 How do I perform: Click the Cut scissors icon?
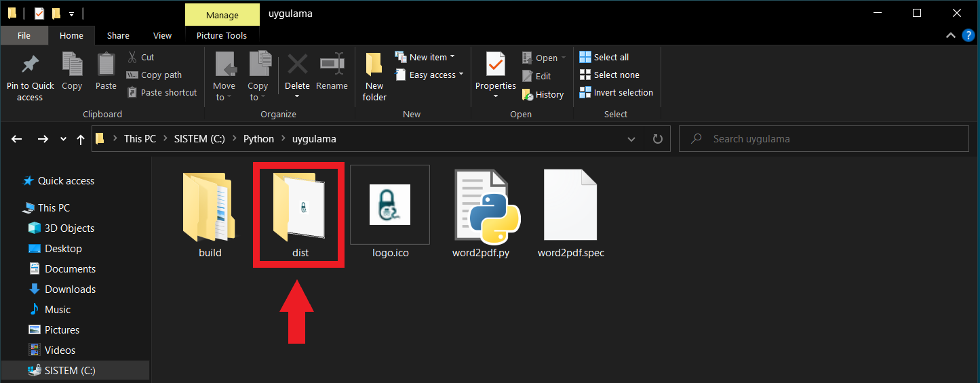point(132,58)
